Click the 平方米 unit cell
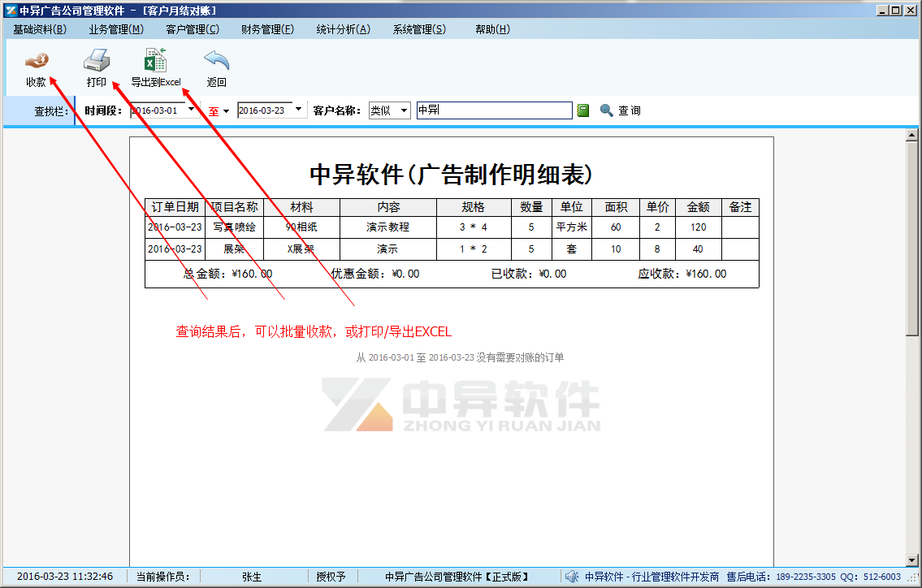Image resolution: width=922 pixels, height=588 pixels. 572,227
